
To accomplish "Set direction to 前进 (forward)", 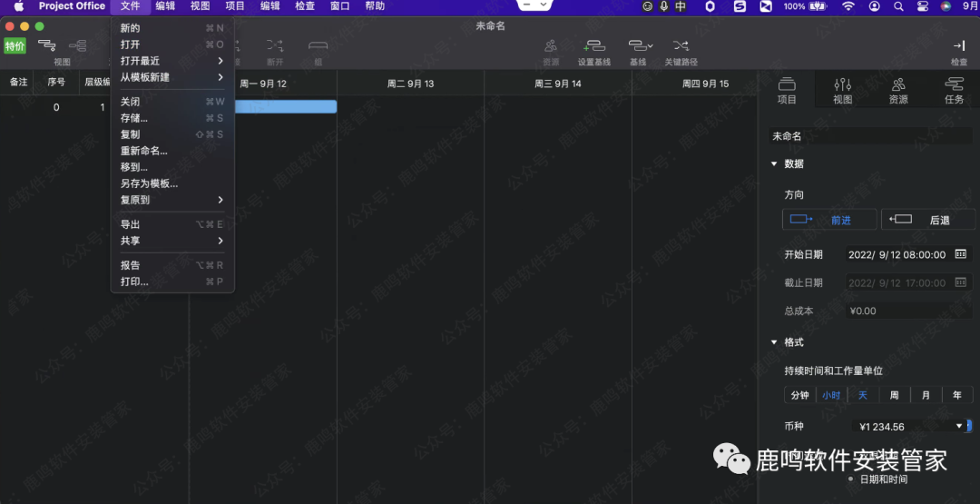I will point(829,219).
